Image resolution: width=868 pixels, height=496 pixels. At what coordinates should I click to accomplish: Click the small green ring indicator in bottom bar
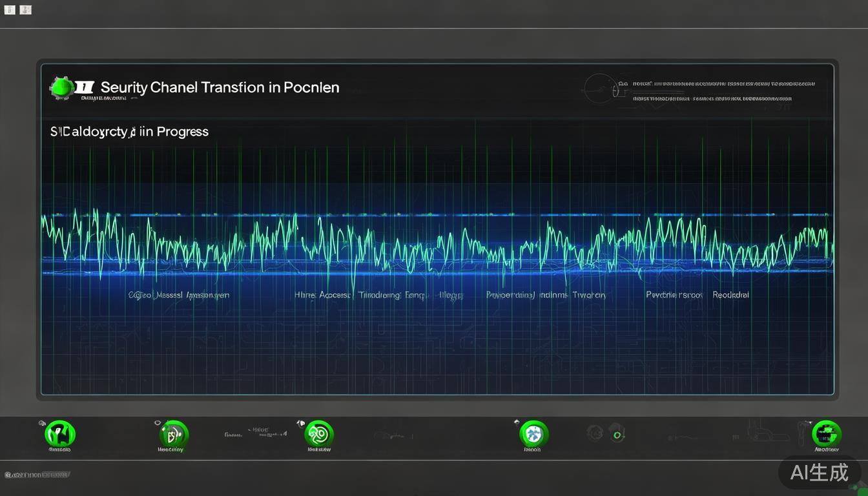pos(617,435)
